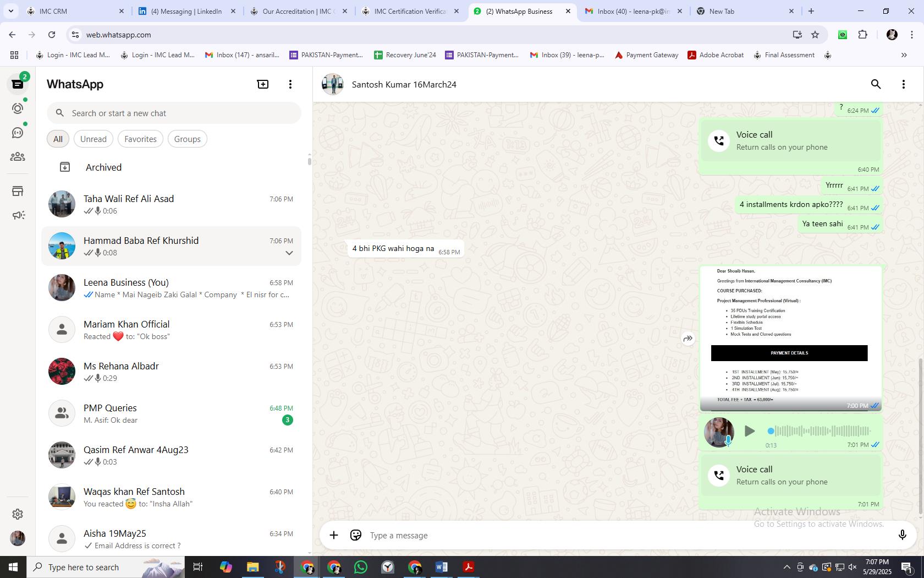Open the Status icon in sidebar

point(18,108)
